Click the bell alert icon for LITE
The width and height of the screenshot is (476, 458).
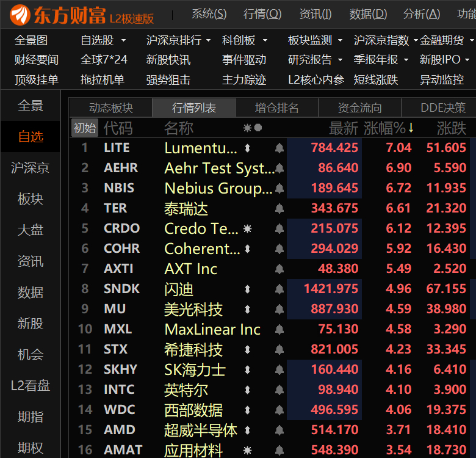pos(279,148)
